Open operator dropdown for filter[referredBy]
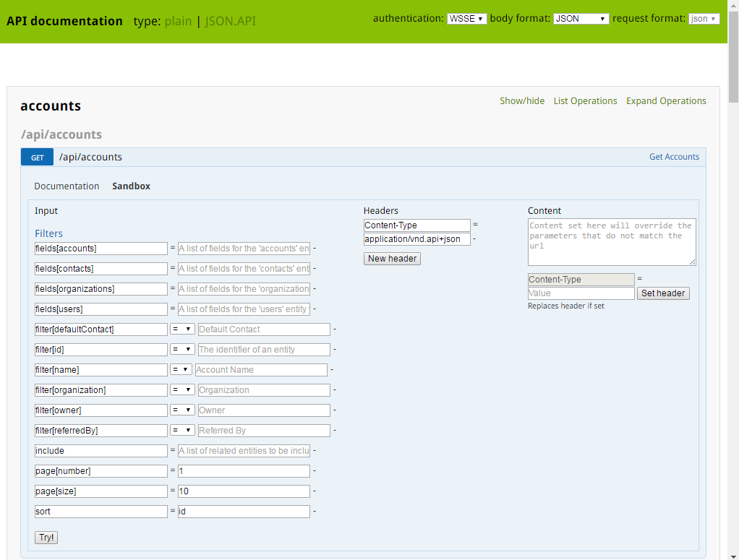 pyautogui.click(x=182, y=431)
